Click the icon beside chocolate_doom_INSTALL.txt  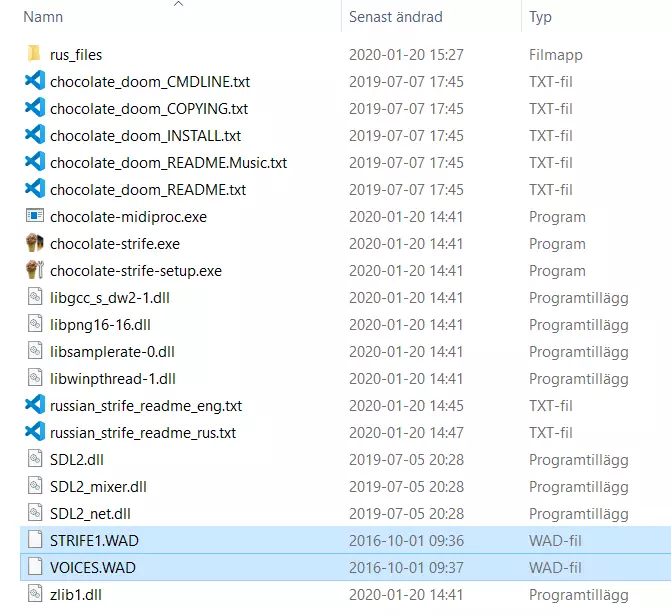(x=35, y=134)
